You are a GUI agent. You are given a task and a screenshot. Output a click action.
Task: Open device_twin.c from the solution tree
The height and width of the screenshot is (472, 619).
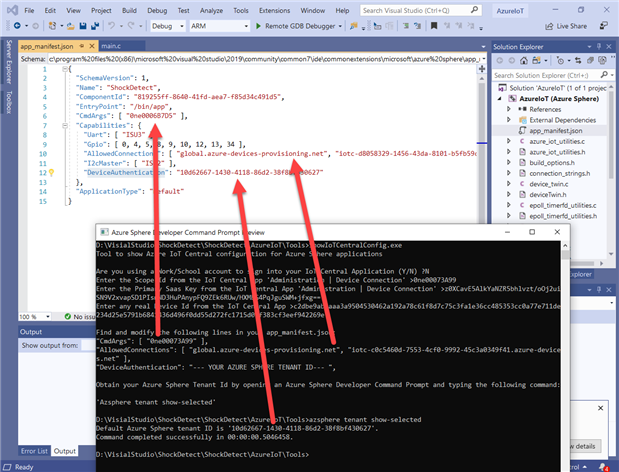click(548, 182)
